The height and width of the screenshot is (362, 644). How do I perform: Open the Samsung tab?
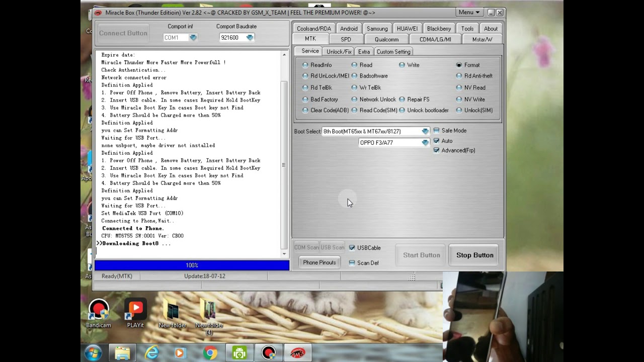pyautogui.click(x=377, y=29)
